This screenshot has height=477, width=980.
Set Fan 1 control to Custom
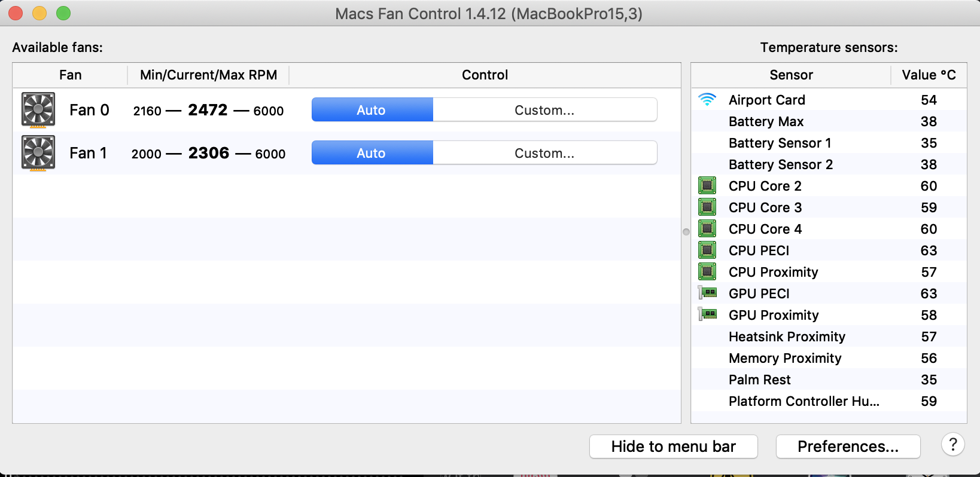click(544, 153)
